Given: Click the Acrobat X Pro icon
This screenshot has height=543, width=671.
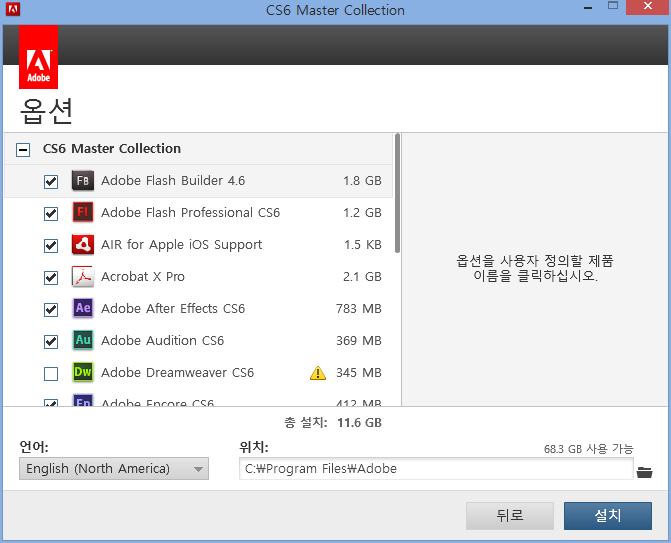Looking at the screenshot, I should point(83,276).
